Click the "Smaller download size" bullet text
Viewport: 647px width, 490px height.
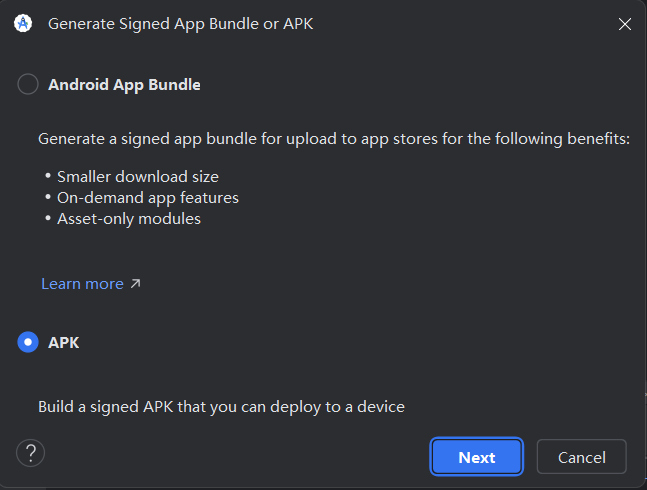click(138, 177)
